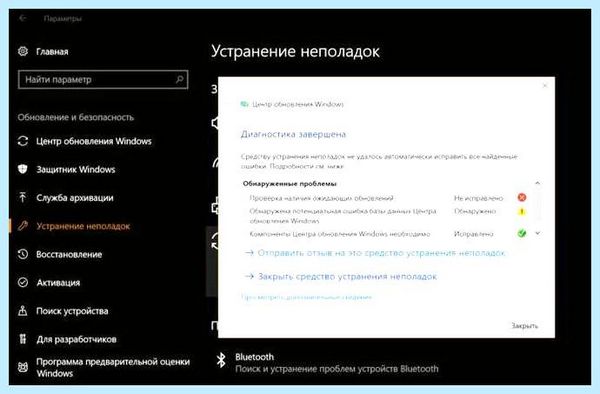Screen dimensions: 600x394
Task: Click into the Найти параметр search field
Action: pyautogui.click(x=103, y=80)
